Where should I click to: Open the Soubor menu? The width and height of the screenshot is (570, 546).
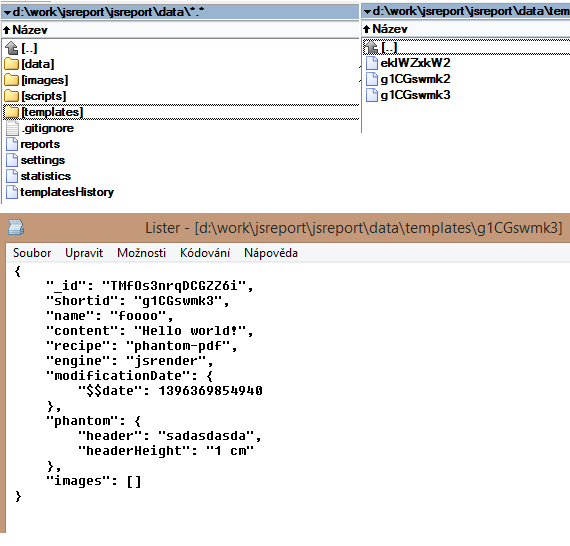32,253
